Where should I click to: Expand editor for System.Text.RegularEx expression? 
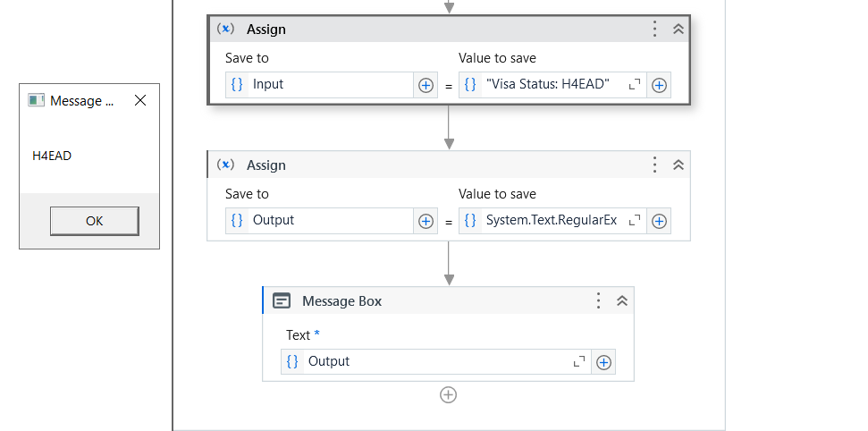635,220
